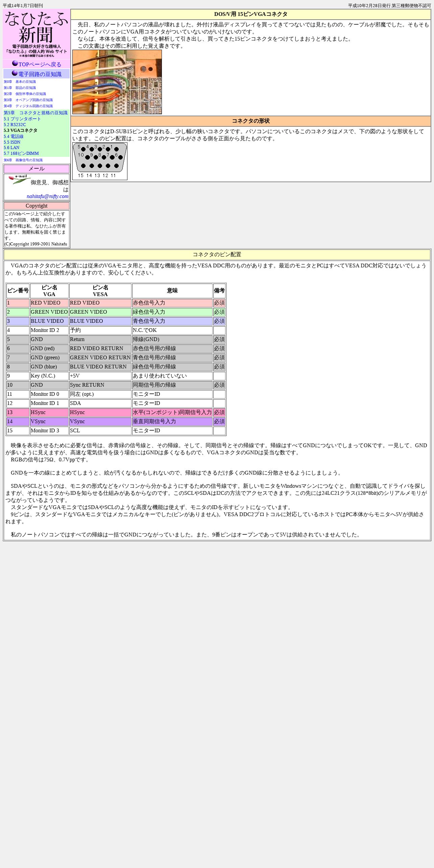Open 第1章 部品の豆知識
The image size is (434, 868).
tap(20, 88)
